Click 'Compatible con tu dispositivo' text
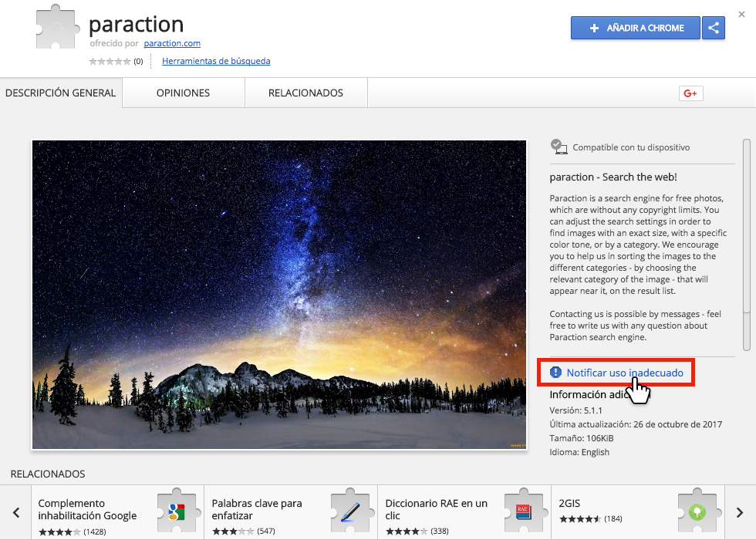Viewport: 756px width, 540px height. coord(631,147)
